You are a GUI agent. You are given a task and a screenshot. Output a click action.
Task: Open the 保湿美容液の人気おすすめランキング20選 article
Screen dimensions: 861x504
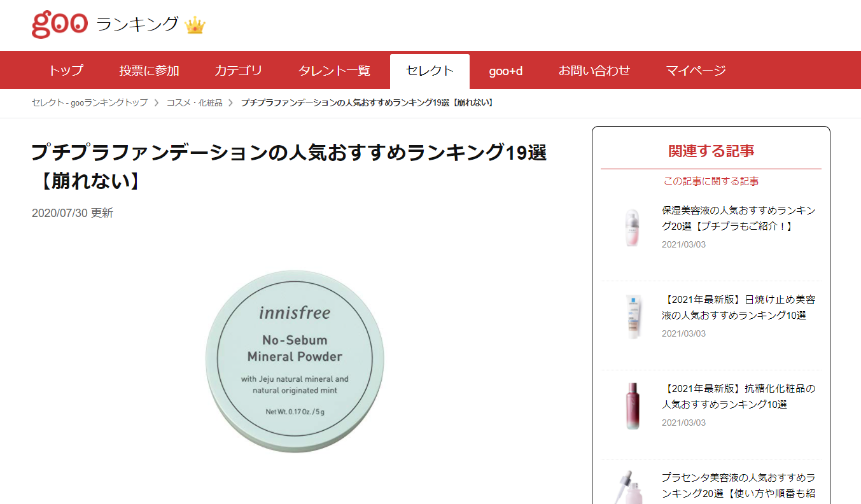(738, 218)
